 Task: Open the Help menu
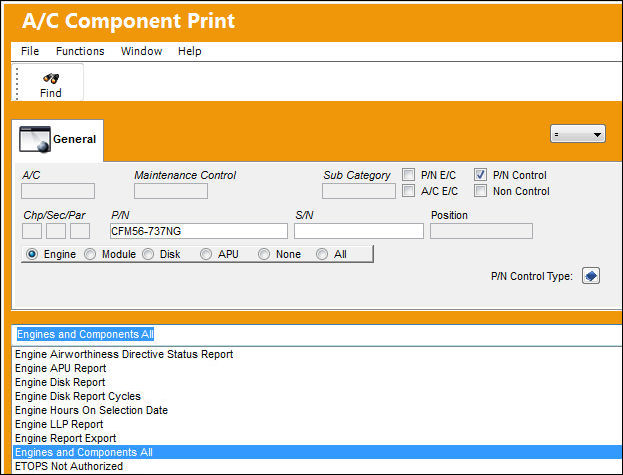click(x=190, y=51)
